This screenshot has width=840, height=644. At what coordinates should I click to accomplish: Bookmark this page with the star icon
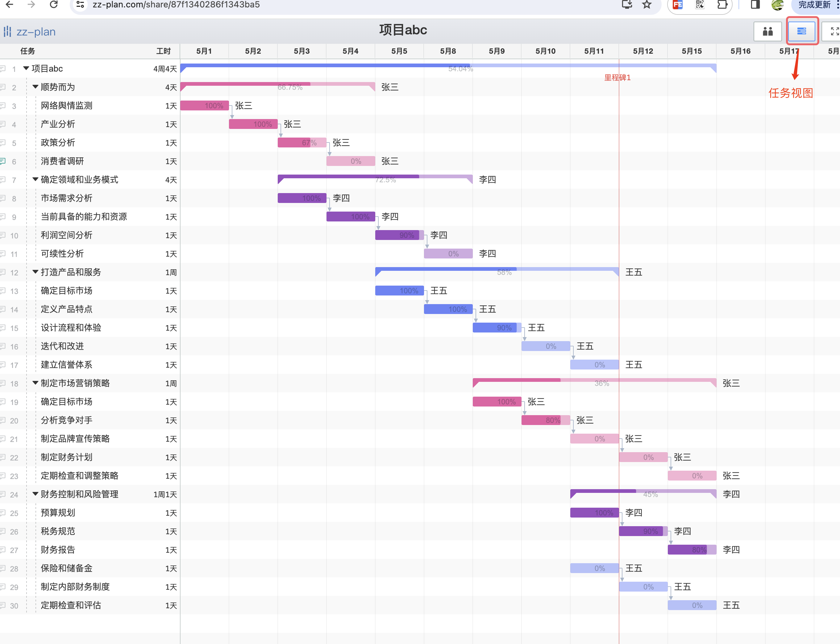pyautogui.click(x=647, y=5)
